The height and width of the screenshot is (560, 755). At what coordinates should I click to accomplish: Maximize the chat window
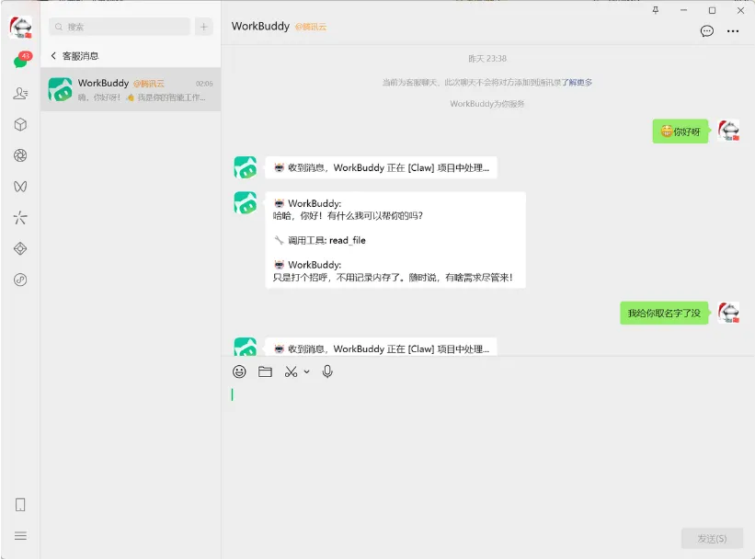click(712, 10)
